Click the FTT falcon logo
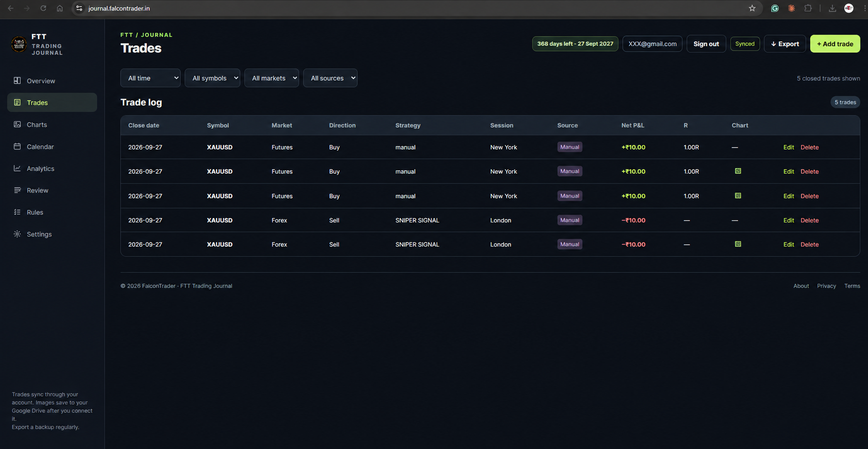 [19, 44]
